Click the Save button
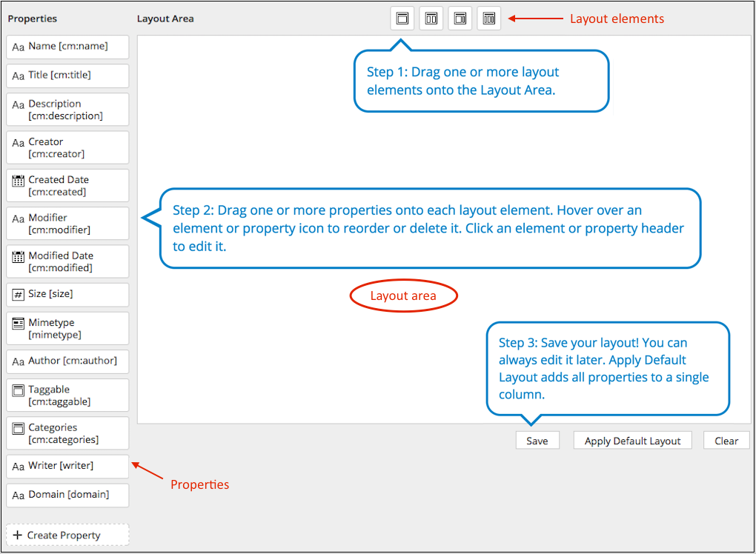The image size is (756, 554). [537, 440]
